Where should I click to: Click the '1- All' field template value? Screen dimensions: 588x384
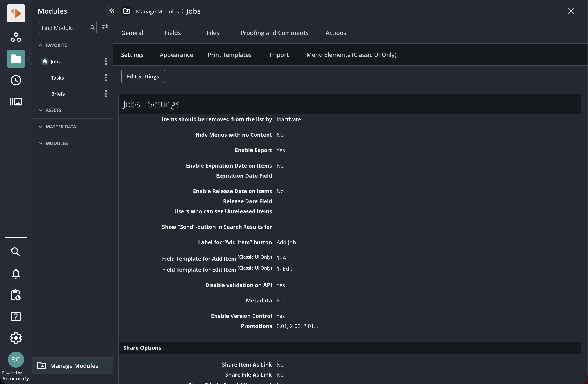(282, 258)
